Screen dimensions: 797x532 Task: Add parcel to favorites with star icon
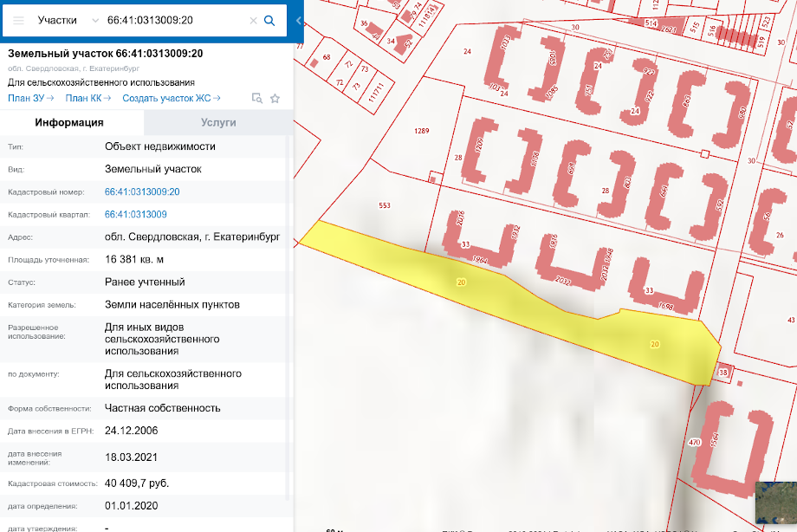(x=275, y=99)
